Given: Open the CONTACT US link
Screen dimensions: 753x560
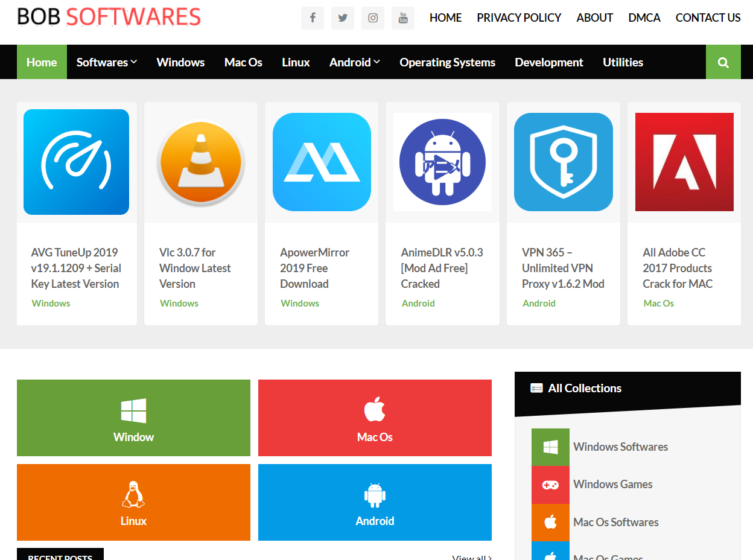Looking at the screenshot, I should click(x=708, y=18).
